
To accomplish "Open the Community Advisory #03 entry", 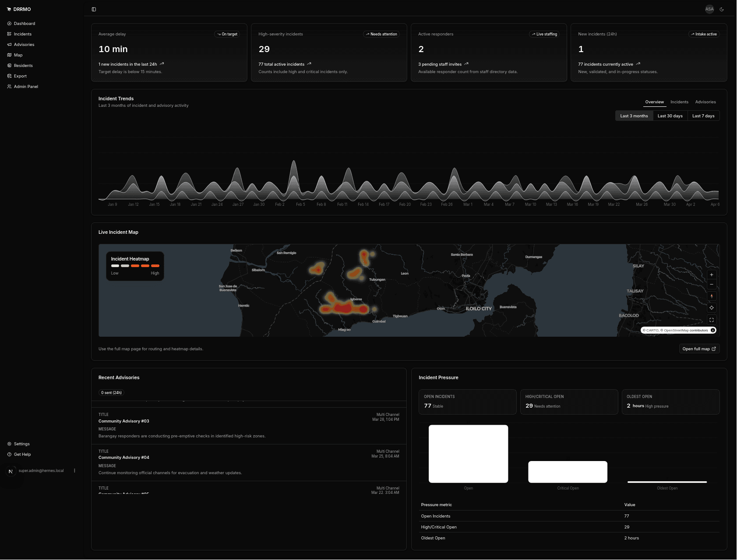I will coord(124,421).
